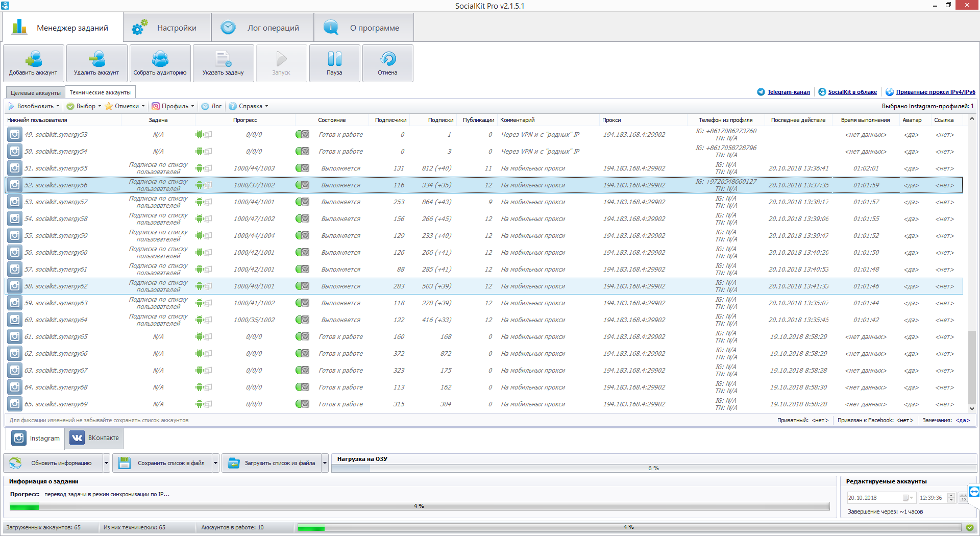This screenshot has height=536, width=980.
Task: Click the Add account icon button
Action: [x=34, y=63]
